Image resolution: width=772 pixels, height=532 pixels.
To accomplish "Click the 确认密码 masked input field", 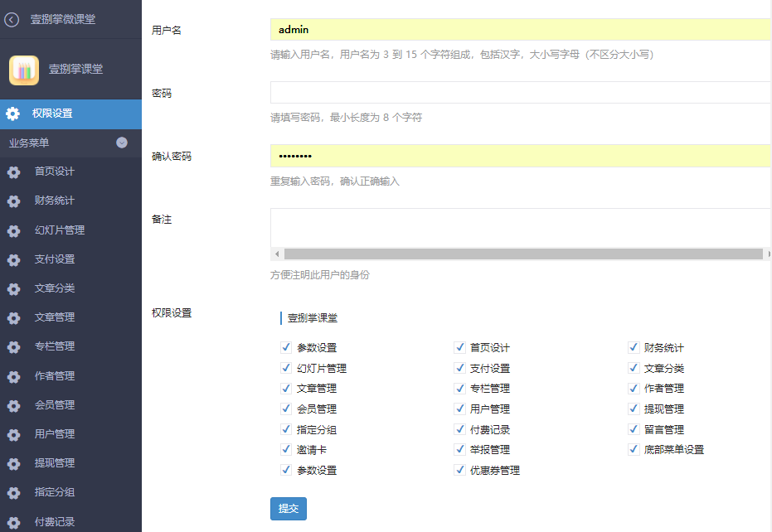I will point(521,156).
